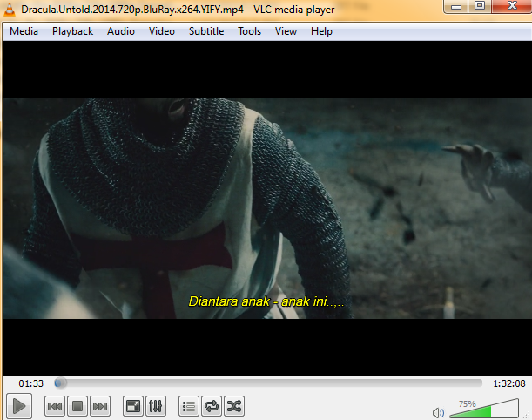Stop the video playback
The width and height of the screenshot is (532, 420).
[x=77, y=406]
